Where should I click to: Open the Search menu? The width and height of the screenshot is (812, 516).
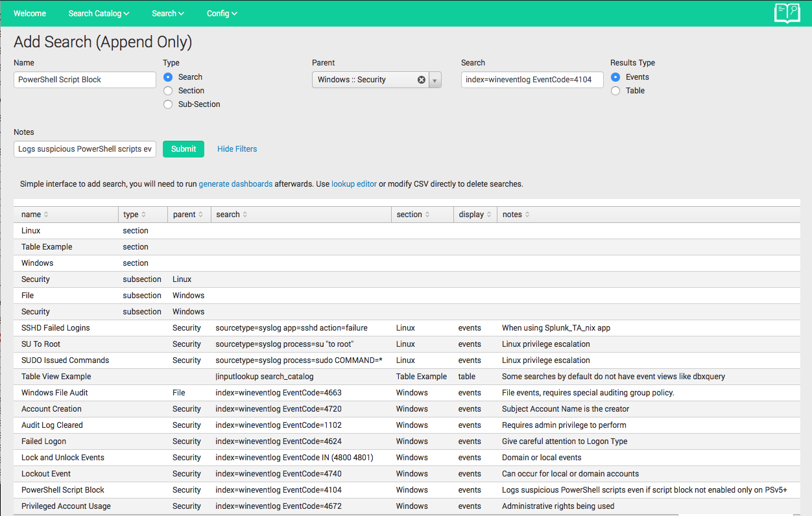pos(167,13)
